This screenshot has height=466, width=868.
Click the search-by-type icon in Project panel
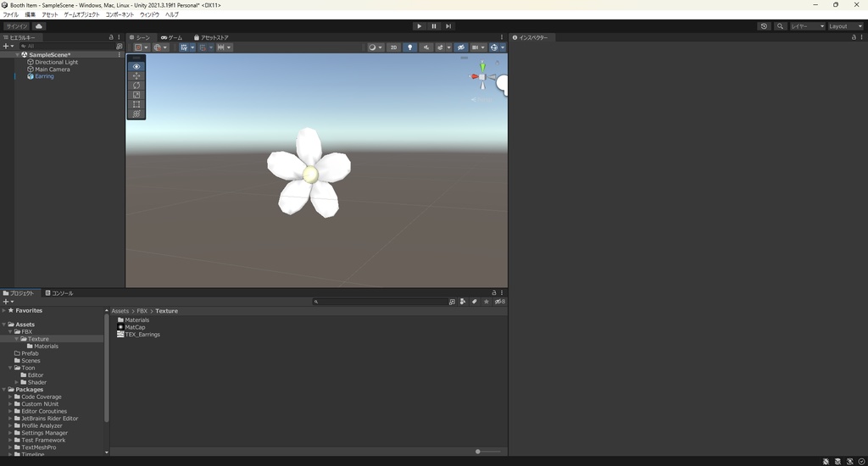[x=463, y=302]
